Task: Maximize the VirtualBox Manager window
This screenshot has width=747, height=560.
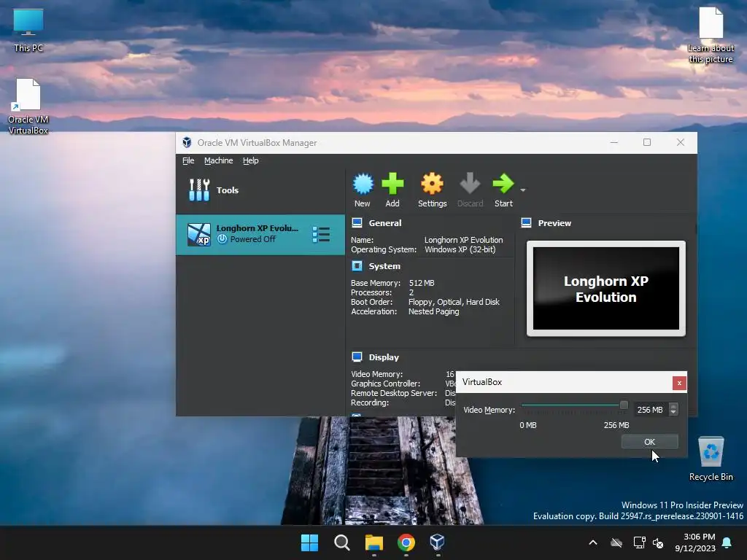Action: [647, 142]
